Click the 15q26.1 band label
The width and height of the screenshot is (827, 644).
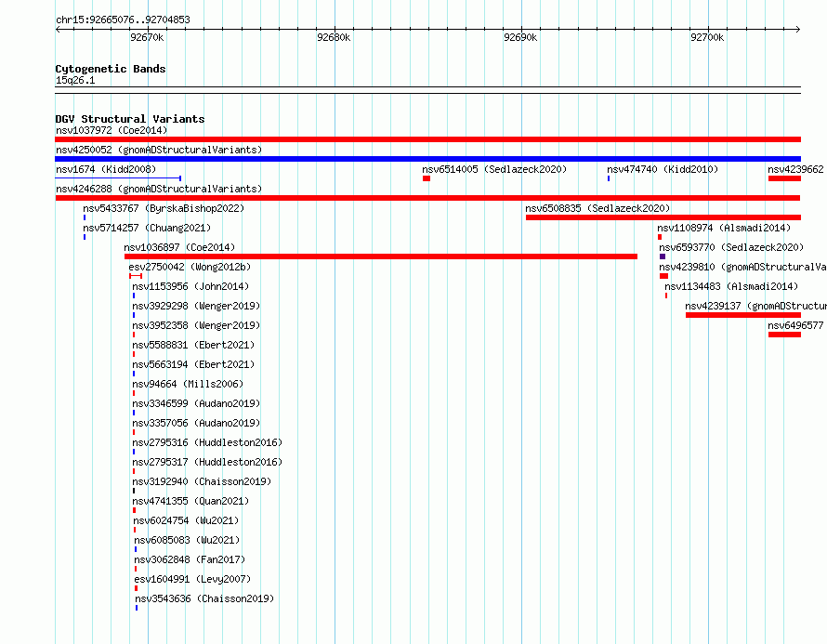click(75, 80)
